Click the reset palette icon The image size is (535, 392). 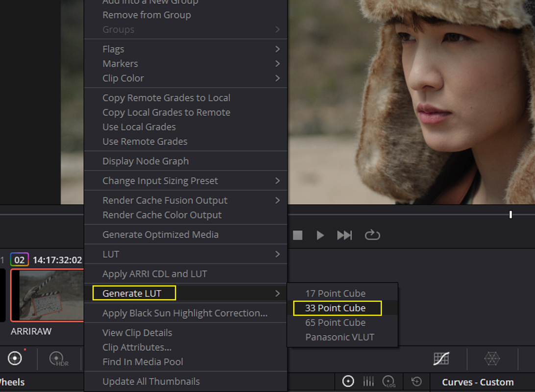(416, 381)
